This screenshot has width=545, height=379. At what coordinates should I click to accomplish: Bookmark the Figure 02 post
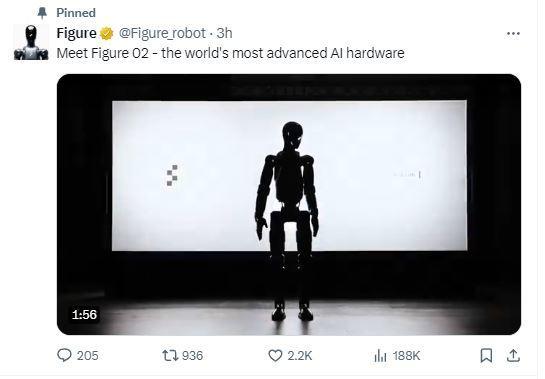pyautogui.click(x=486, y=356)
